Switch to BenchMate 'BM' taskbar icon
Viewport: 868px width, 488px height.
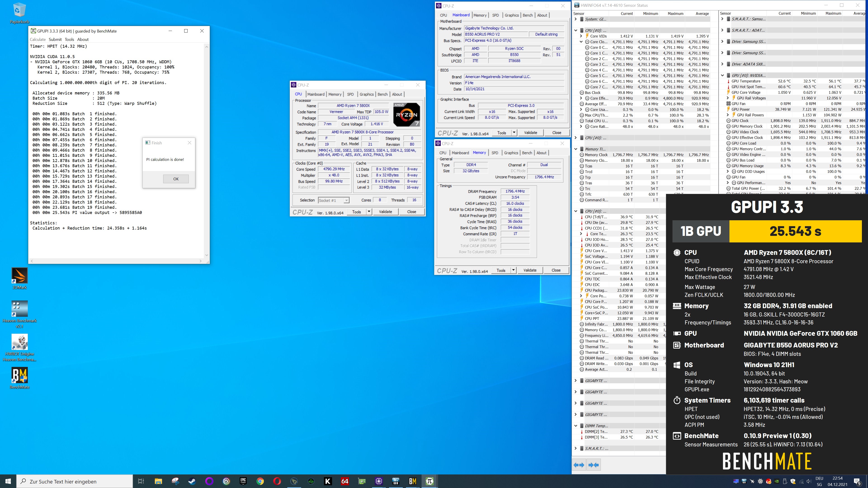click(413, 481)
